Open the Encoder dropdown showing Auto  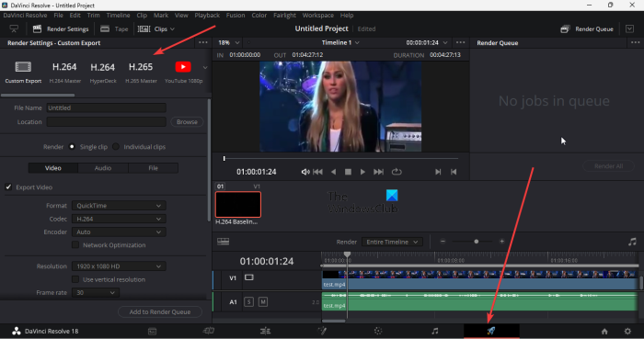(x=119, y=232)
